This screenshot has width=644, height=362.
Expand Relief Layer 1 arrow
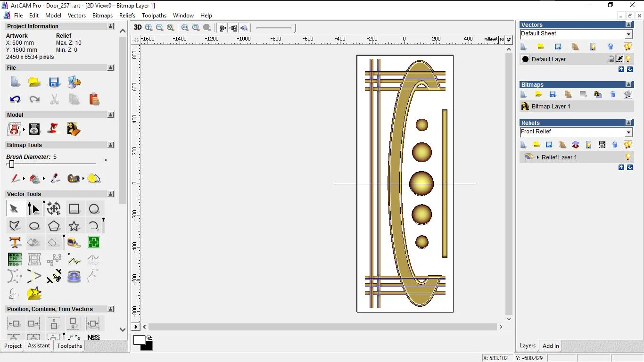[538, 157]
